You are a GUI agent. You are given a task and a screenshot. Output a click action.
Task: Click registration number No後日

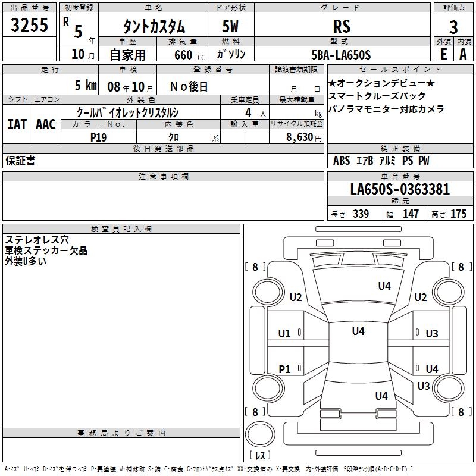tap(189, 86)
